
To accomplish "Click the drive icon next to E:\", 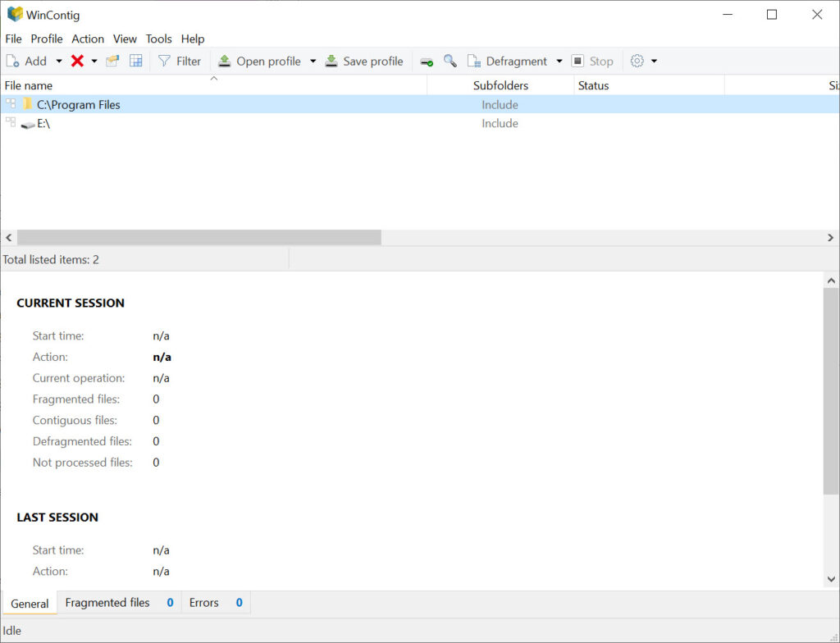I will (x=27, y=125).
